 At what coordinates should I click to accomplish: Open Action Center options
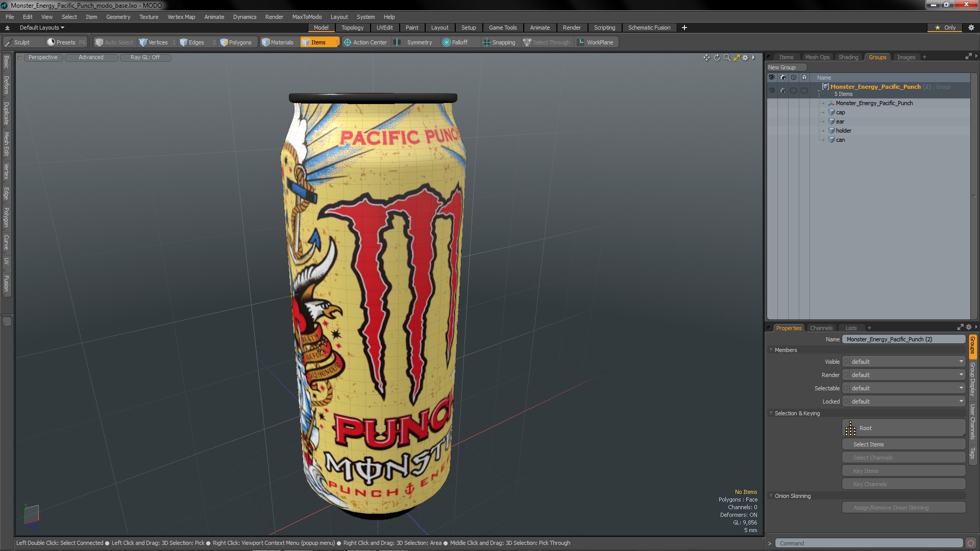[x=365, y=42]
